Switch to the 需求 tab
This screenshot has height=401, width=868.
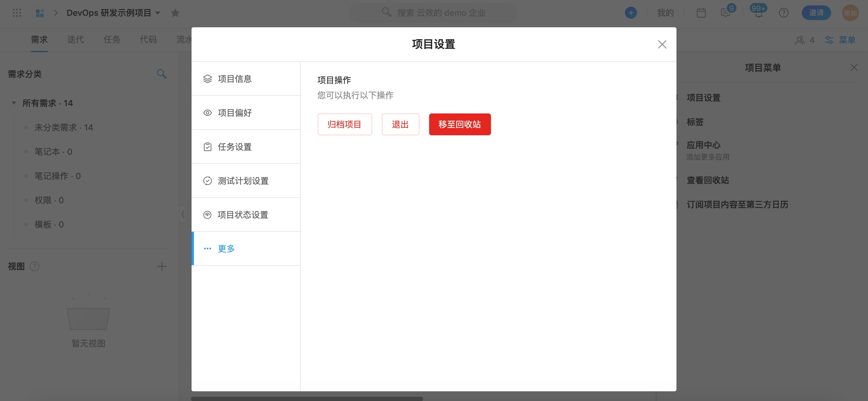tap(39, 39)
